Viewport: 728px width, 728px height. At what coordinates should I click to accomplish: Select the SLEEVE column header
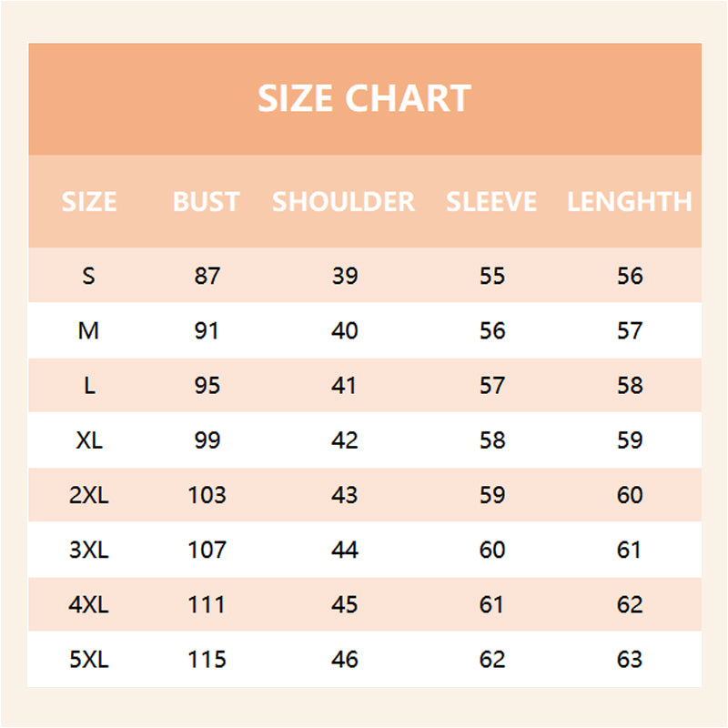[491, 202]
